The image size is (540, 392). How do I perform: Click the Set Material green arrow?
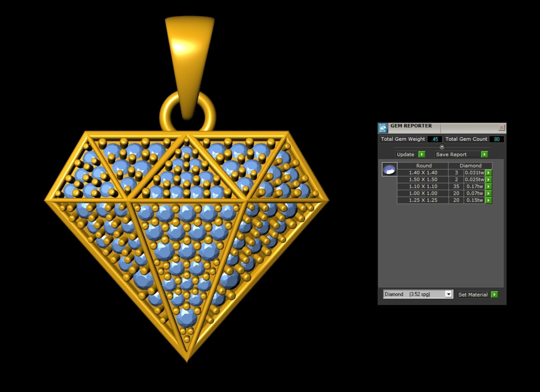click(494, 294)
